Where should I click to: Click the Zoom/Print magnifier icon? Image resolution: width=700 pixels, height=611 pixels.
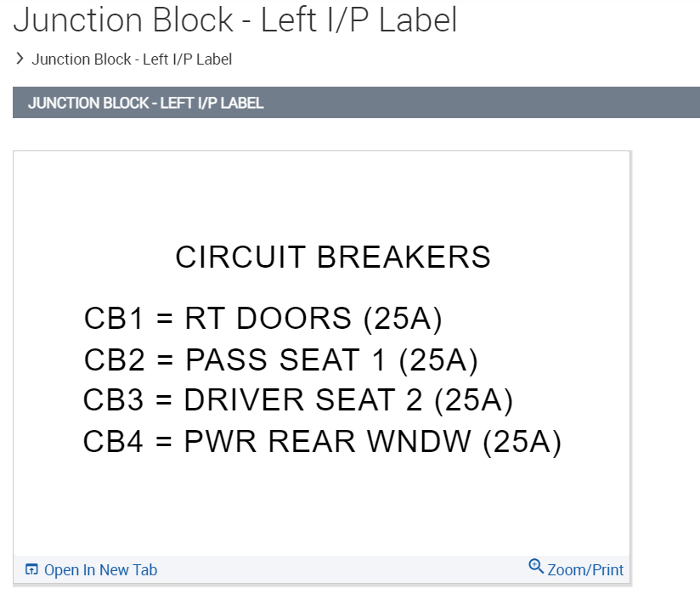click(536, 566)
